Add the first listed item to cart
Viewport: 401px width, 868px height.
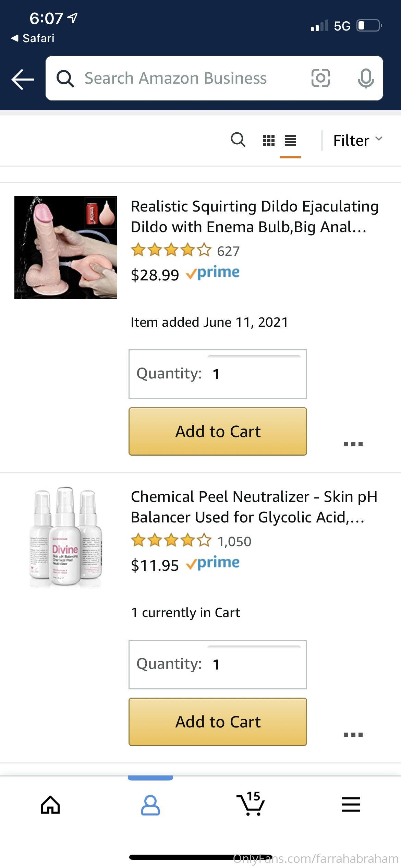click(218, 431)
